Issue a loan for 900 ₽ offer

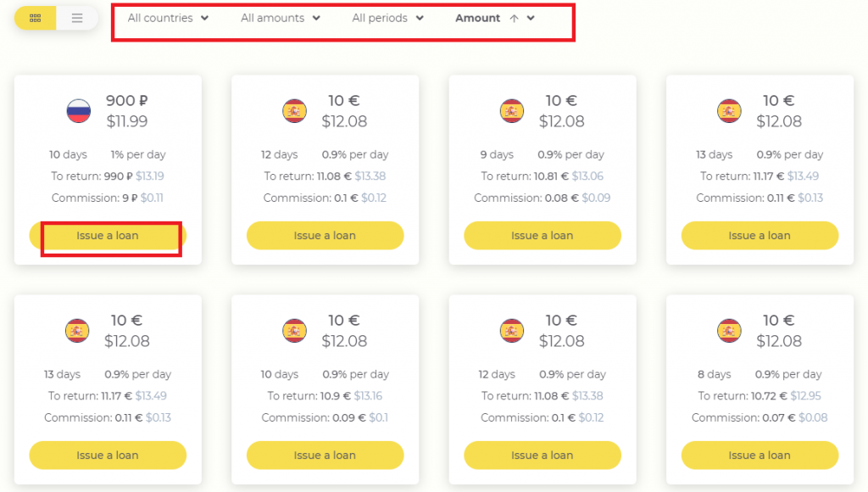108,236
